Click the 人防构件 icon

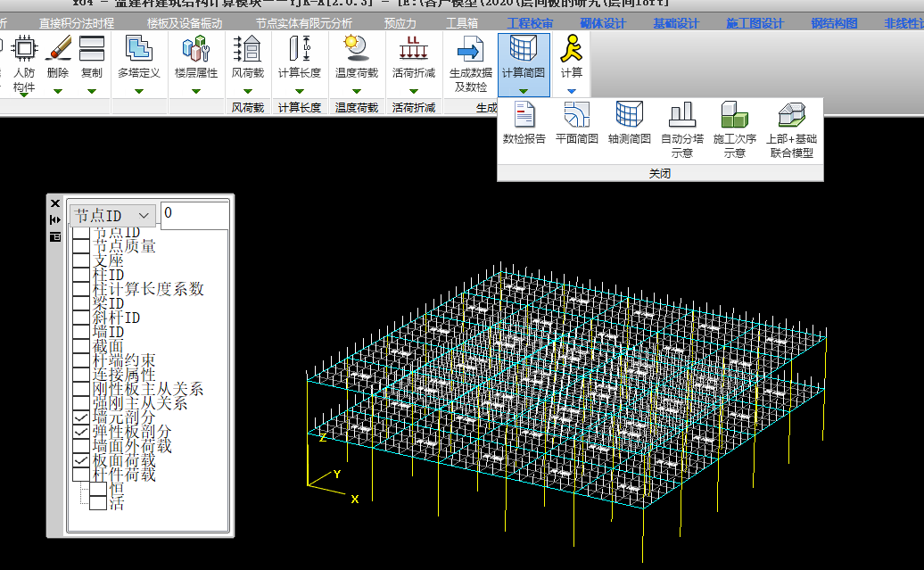pyautogui.click(x=24, y=48)
